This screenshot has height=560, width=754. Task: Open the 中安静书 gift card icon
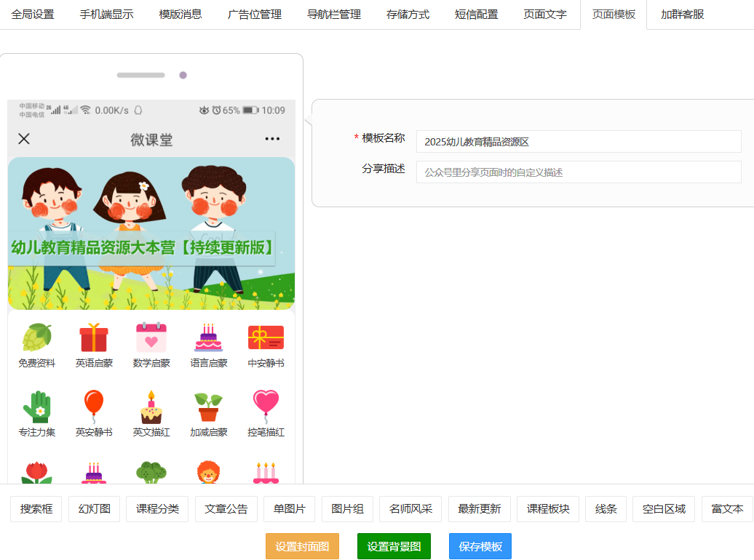point(266,337)
